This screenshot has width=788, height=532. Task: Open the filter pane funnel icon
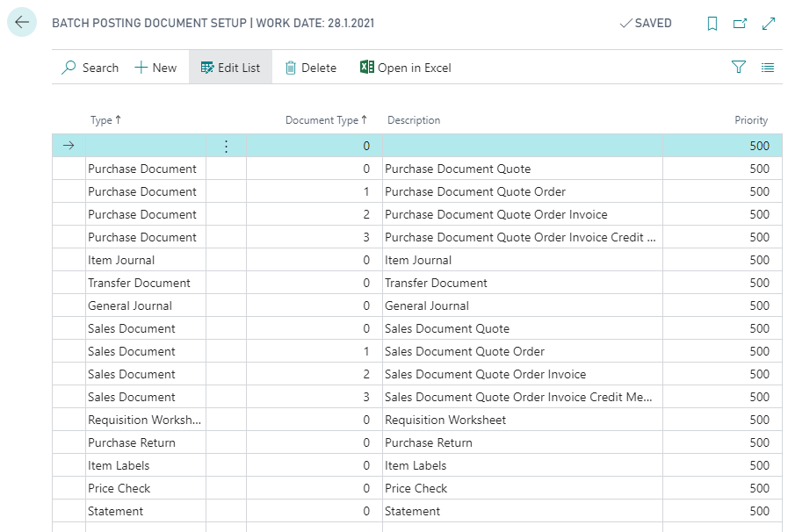(739, 68)
